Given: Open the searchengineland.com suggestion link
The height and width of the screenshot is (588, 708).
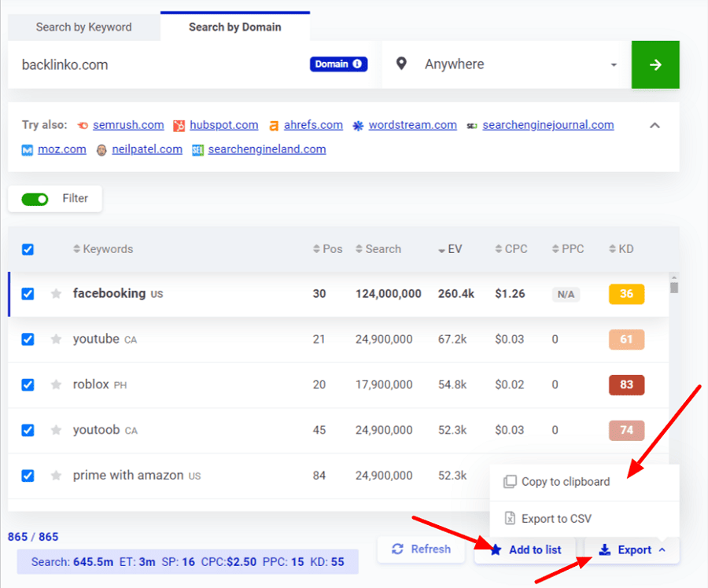Looking at the screenshot, I should (x=267, y=149).
